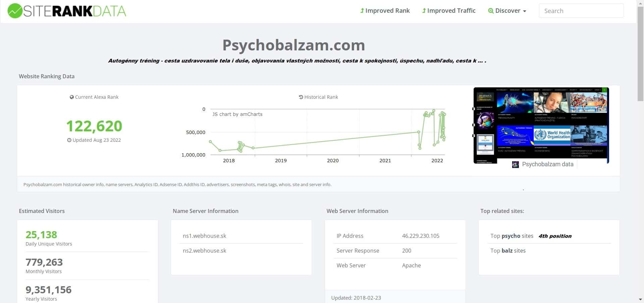644x303 pixels.
Task: Open the Improved Traffic menu item
Action: pos(449,11)
